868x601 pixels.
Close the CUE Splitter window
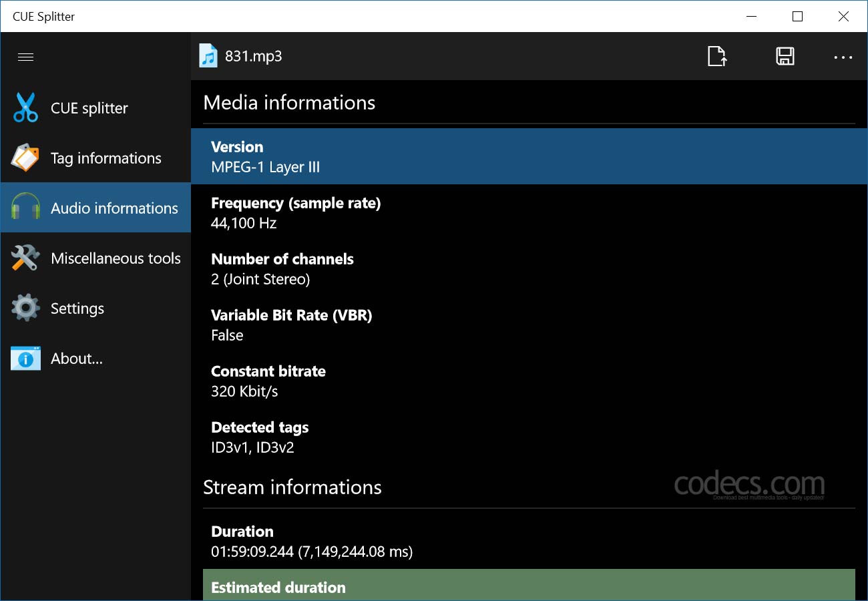(x=844, y=17)
